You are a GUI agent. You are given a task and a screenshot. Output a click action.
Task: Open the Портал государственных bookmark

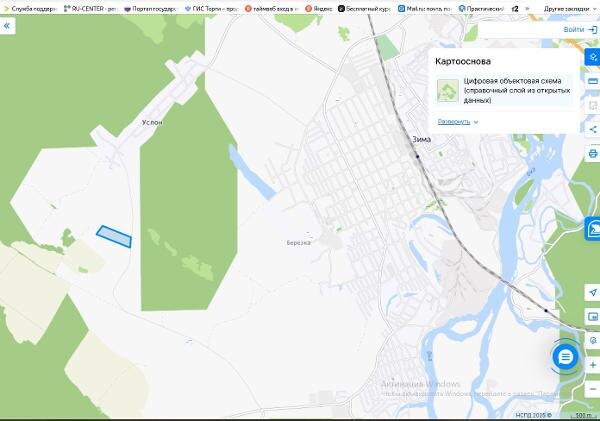pyautogui.click(x=151, y=8)
